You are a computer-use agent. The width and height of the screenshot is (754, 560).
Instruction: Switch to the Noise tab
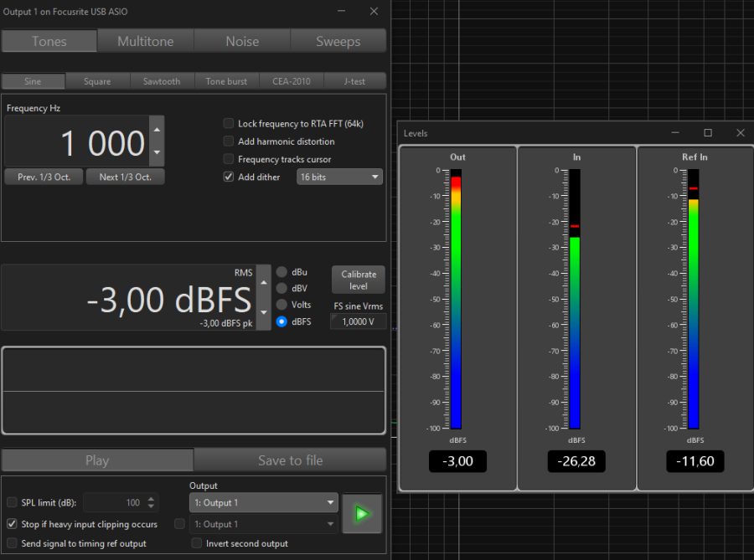242,41
